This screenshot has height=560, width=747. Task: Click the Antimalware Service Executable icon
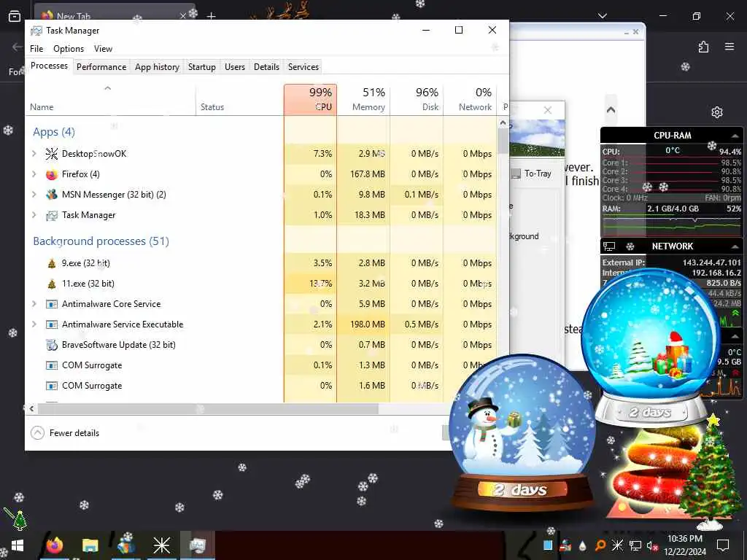pyautogui.click(x=52, y=324)
